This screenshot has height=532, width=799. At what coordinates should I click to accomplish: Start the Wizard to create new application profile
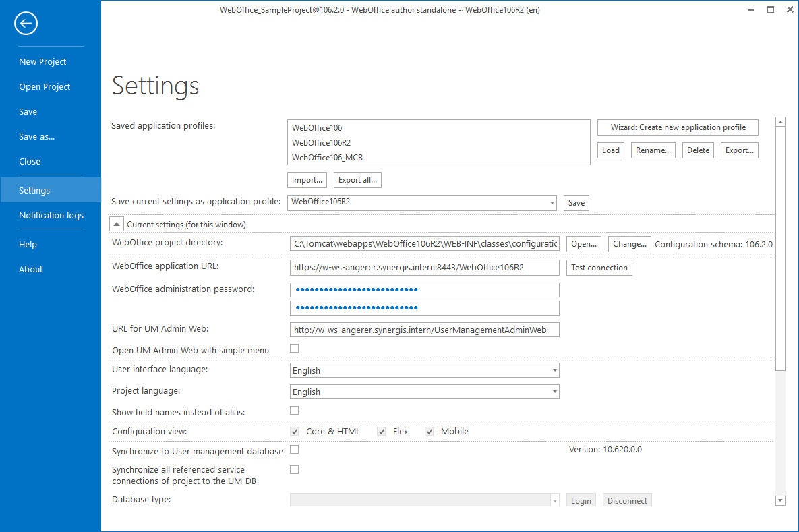click(677, 127)
